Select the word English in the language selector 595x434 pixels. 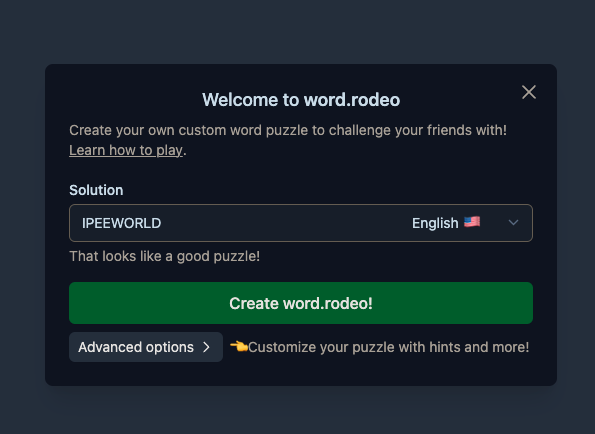(435, 223)
